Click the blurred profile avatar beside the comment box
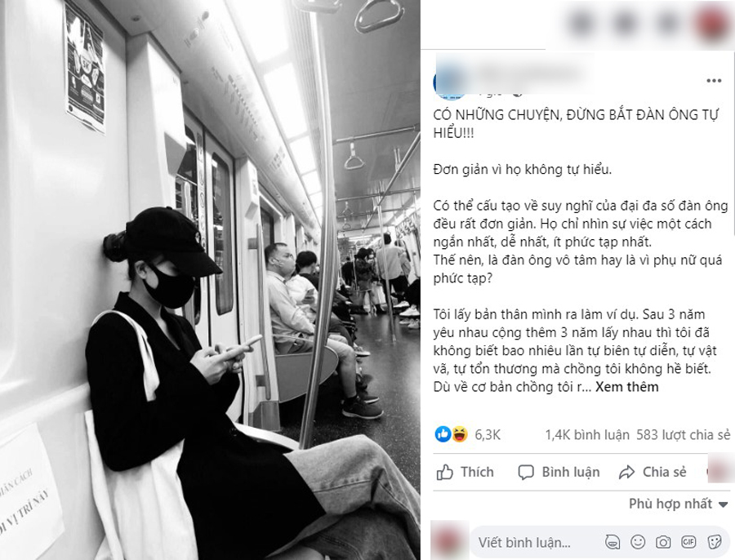Screen dimensions: 735x560 [449, 540]
